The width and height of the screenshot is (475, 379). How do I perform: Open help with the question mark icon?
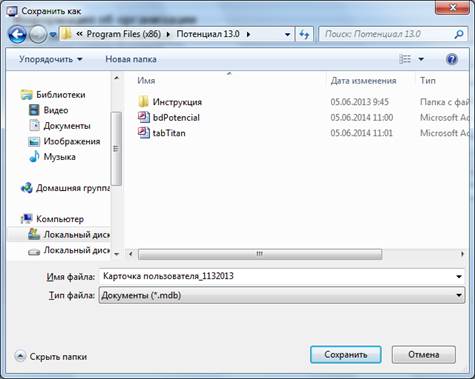pos(452,59)
